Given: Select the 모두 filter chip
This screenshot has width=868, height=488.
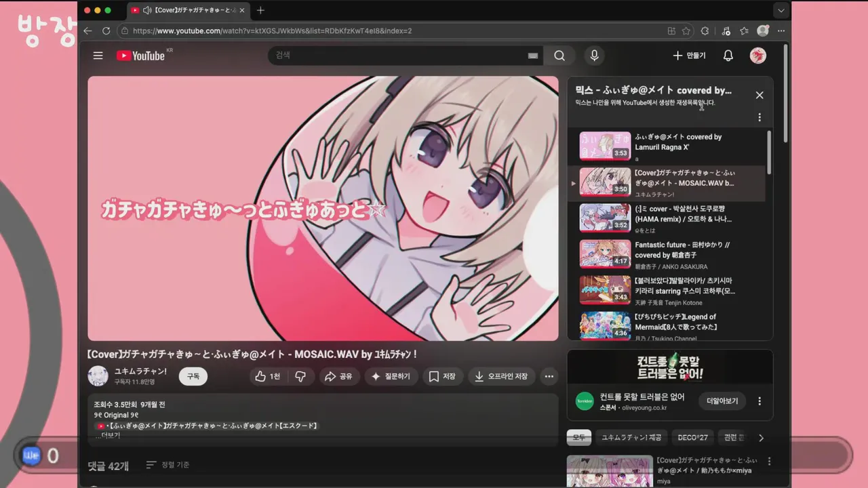Looking at the screenshot, I should [x=579, y=438].
